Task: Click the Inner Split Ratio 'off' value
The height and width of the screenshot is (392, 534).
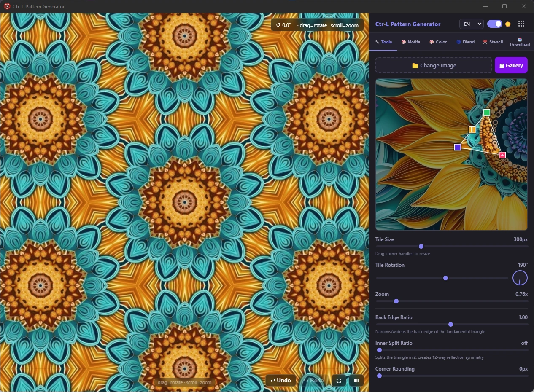Action: click(x=524, y=343)
